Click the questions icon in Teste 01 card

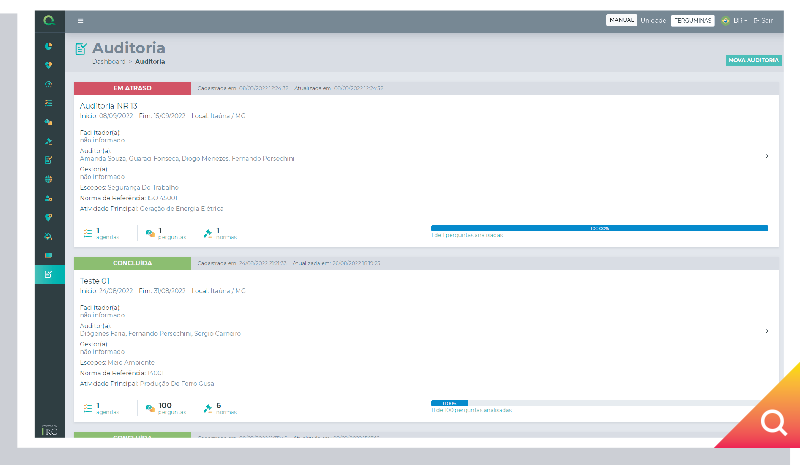tap(150, 407)
